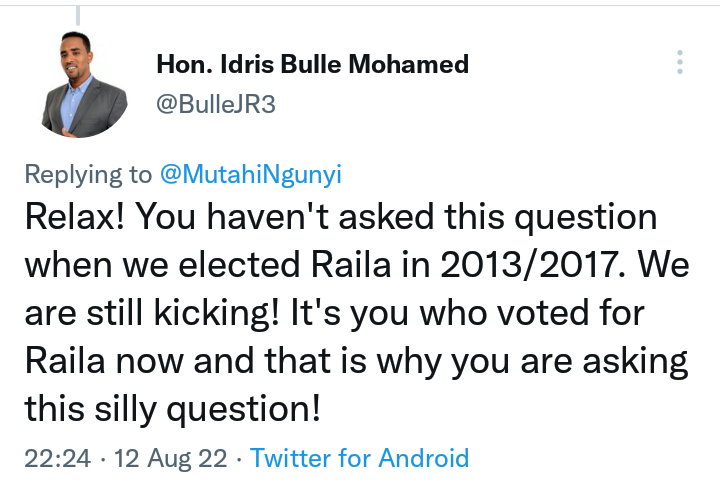Click the 22:24 timestamp

tap(57, 458)
